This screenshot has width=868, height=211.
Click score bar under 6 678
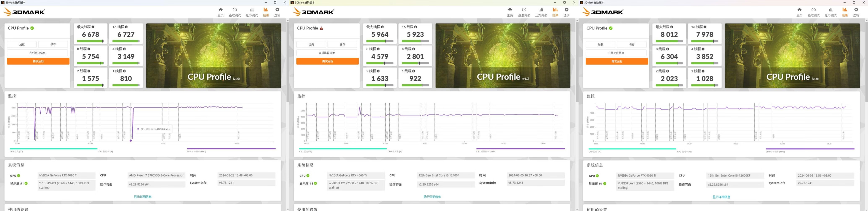coord(90,41)
